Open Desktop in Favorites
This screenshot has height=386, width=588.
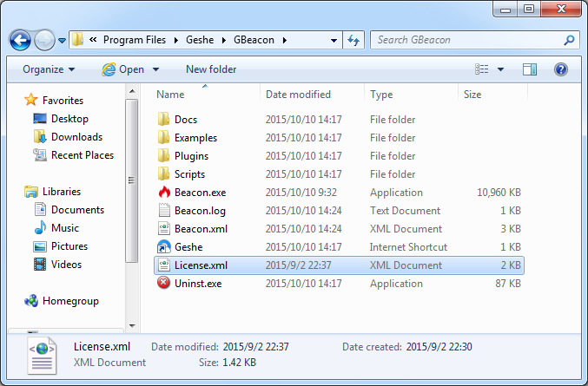[69, 119]
